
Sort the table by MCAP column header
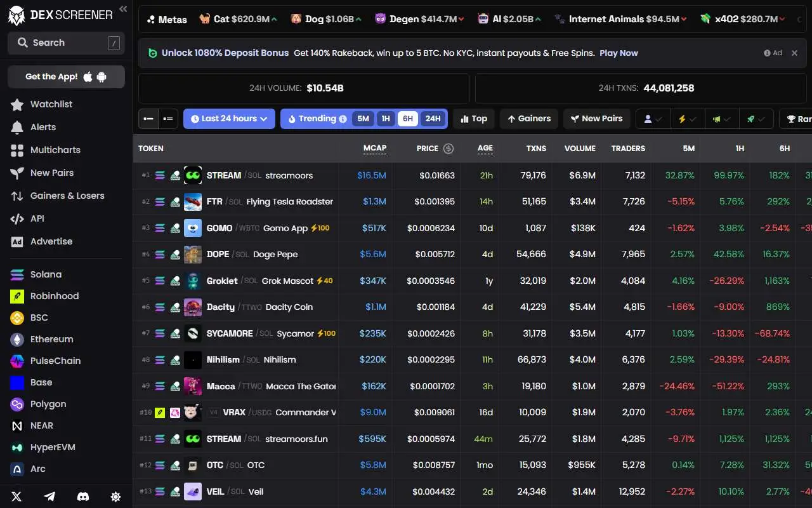point(375,149)
